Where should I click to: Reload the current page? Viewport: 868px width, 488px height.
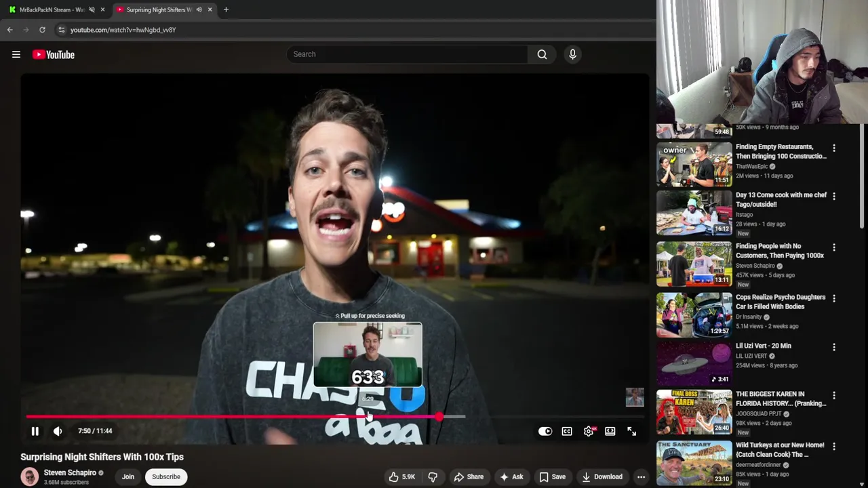[x=42, y=30]
